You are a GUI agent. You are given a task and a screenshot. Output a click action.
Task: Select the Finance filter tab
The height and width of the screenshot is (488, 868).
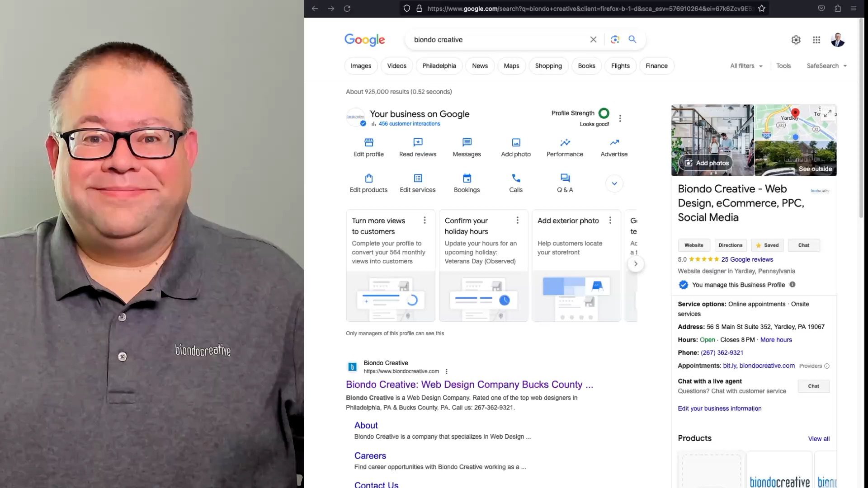coord(656,66)
